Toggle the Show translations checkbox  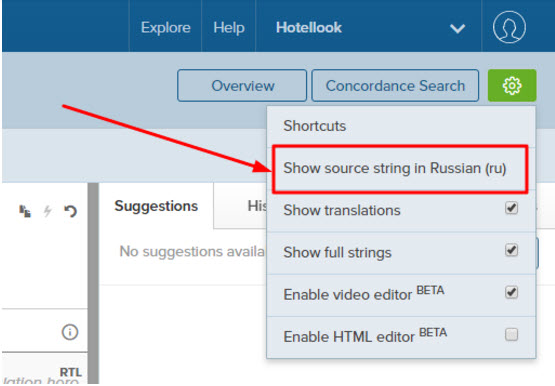coord(511,208)
